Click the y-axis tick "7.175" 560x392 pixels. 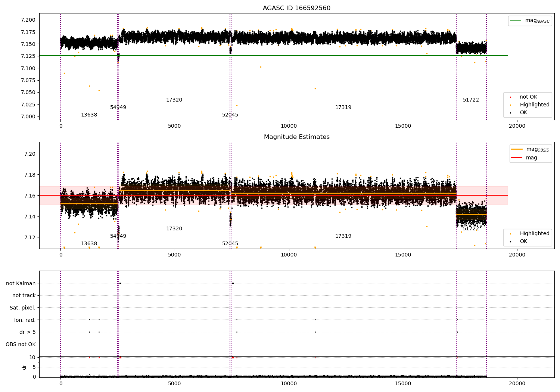(x=28, y=32)
